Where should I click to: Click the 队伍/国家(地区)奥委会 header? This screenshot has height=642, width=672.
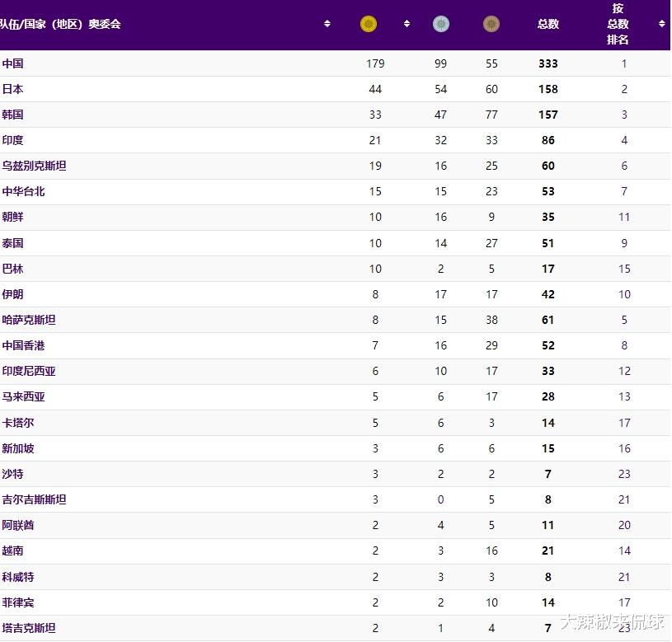click(x=60, y=24)
